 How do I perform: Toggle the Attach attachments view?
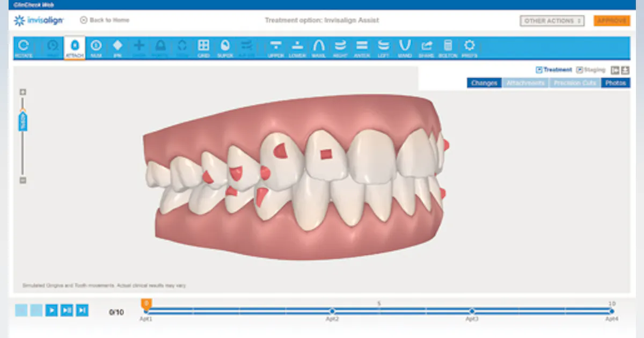tap(75, 48)
